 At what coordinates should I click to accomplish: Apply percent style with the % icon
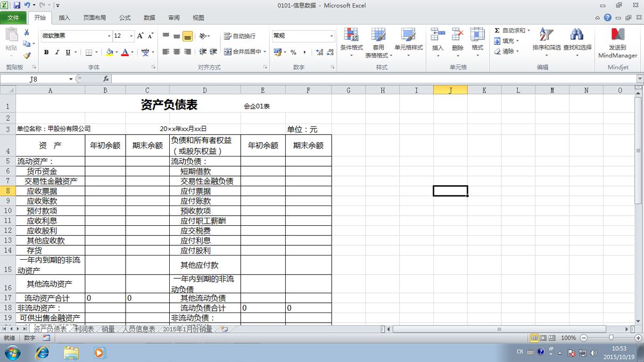pos(293,52)
